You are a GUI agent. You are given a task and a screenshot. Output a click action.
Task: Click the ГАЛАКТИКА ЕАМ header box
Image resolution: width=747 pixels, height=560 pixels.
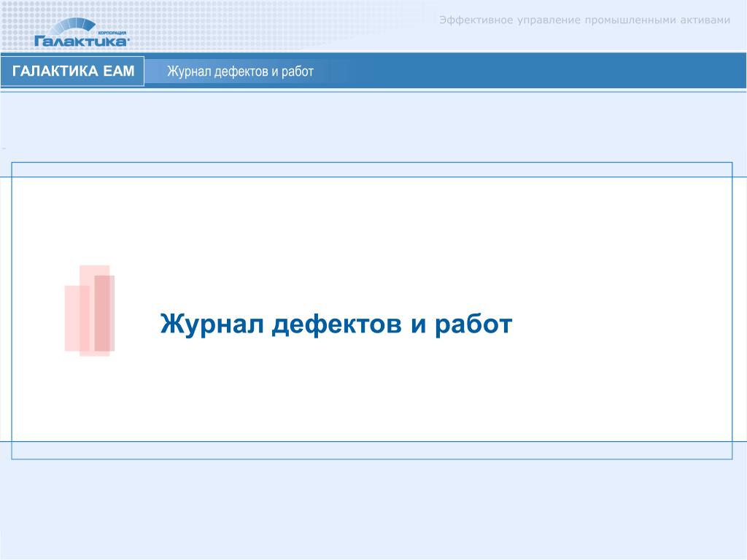point(72,71)
